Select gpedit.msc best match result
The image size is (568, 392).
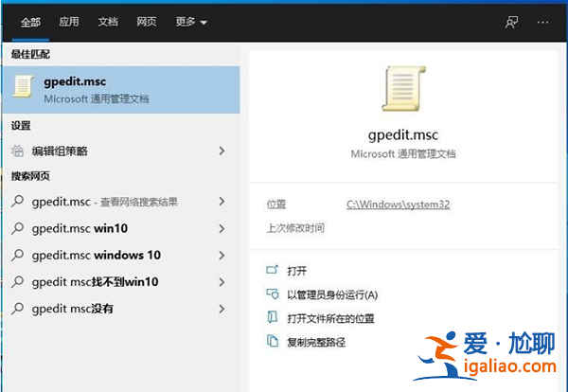[x=121, y=90]
